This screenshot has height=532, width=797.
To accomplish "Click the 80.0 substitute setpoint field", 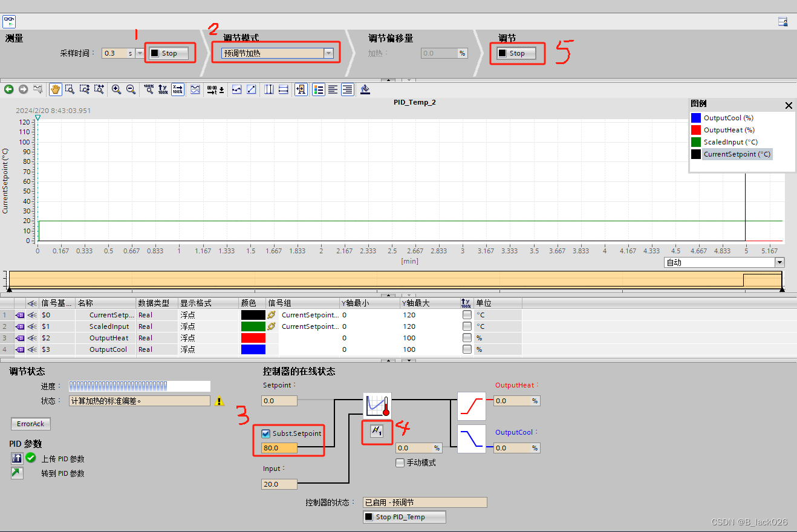I will coord(279,448).
